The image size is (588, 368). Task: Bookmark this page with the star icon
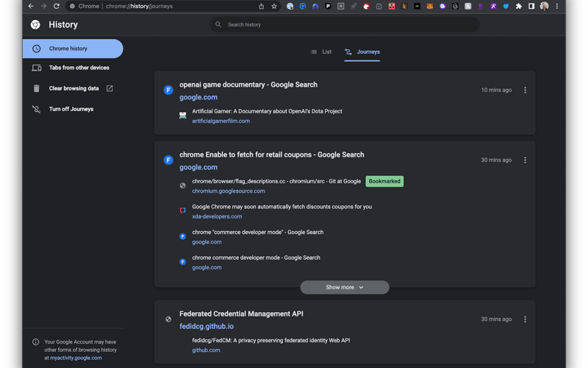click(x=274, y=6)
